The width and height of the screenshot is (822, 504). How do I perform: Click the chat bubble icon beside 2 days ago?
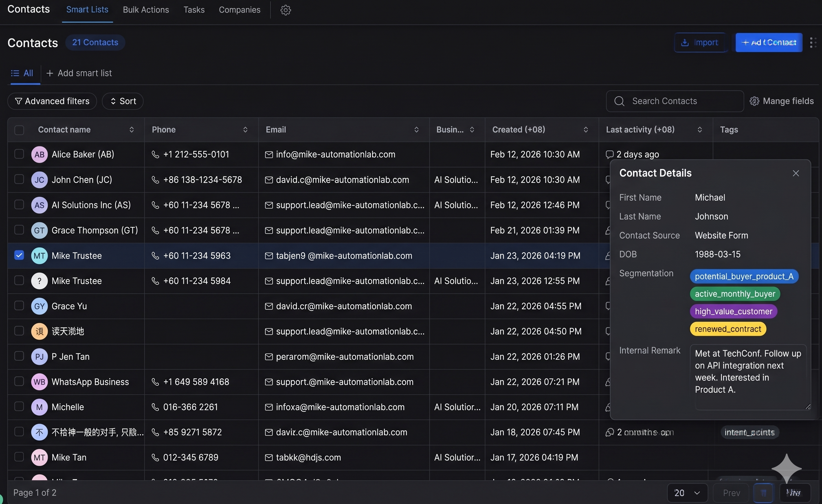click(610, 154)
